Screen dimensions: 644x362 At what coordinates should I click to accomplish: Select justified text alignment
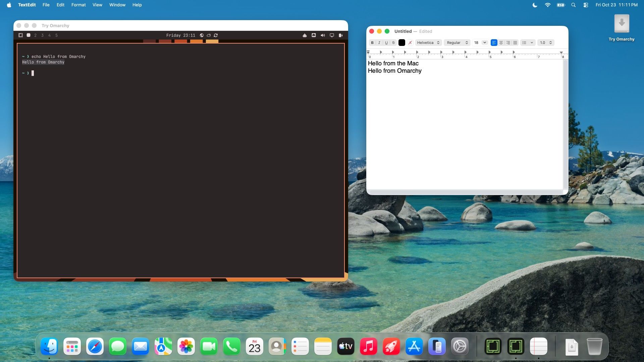[515, 43]
